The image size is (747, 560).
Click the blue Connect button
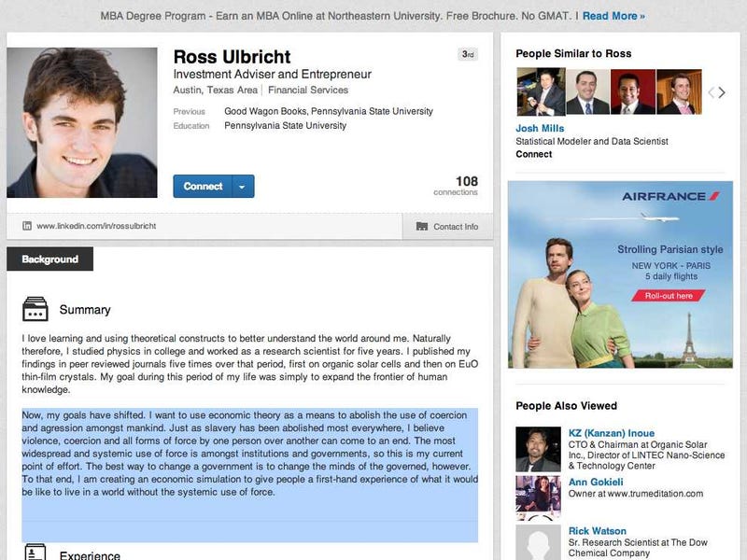point(203,186)
